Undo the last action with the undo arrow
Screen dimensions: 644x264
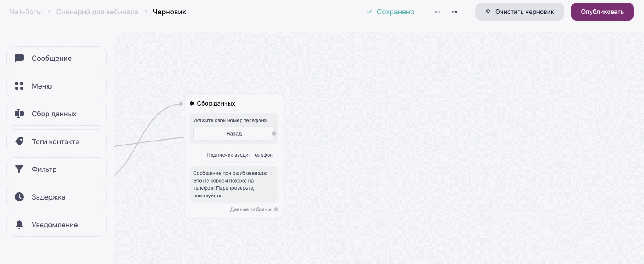437,12
